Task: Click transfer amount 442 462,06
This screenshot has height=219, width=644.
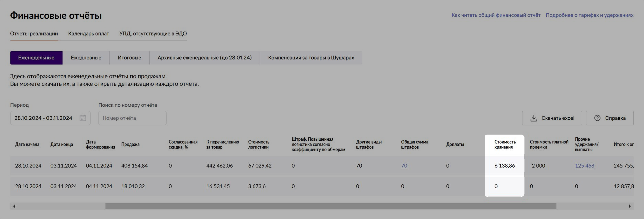Action: coord(219,166)
